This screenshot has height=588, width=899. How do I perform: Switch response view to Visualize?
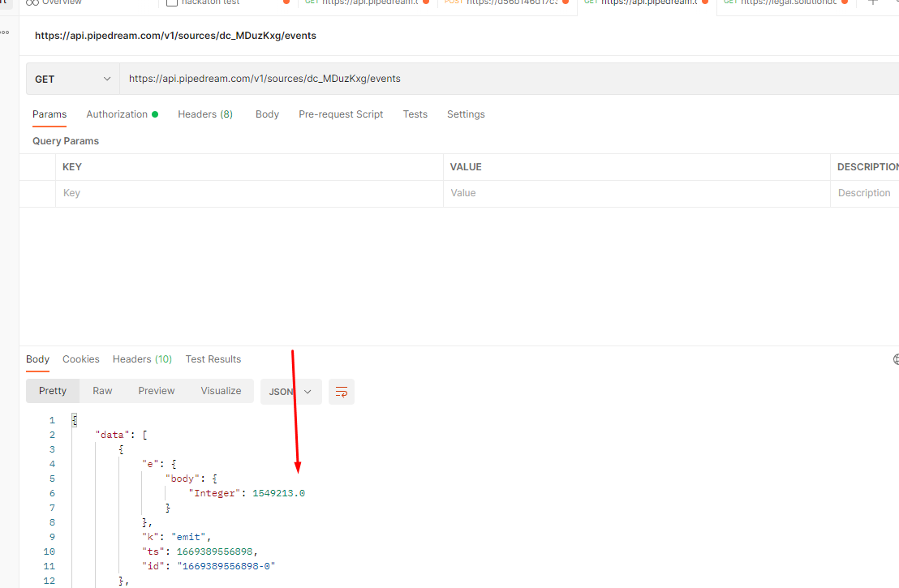coord(221,391)
